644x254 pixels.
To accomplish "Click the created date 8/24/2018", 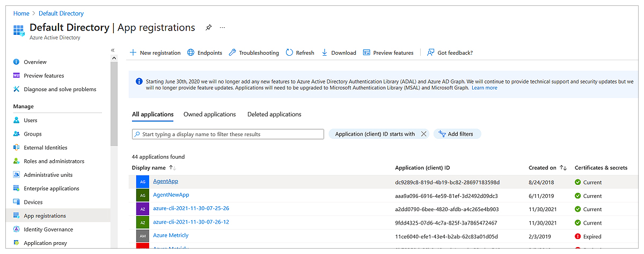I will coord(541,182).
